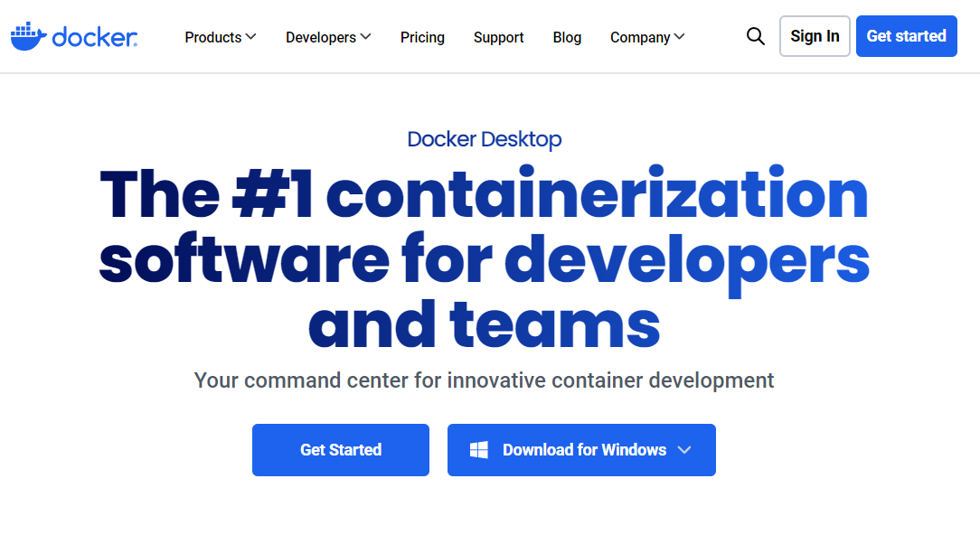Open the Support page
Viewport: 980px width, 535px height.
pyautogui.click(x=499, y=37)
